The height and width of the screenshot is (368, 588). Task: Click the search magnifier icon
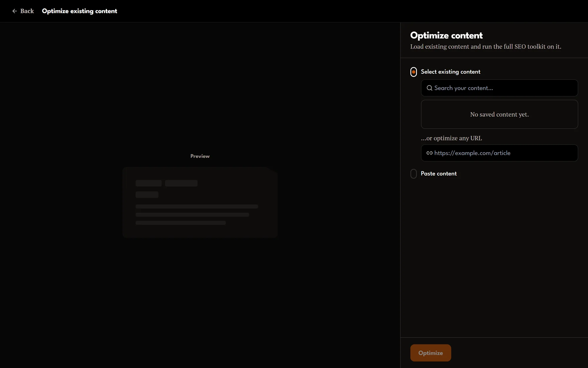coord(430,88)
